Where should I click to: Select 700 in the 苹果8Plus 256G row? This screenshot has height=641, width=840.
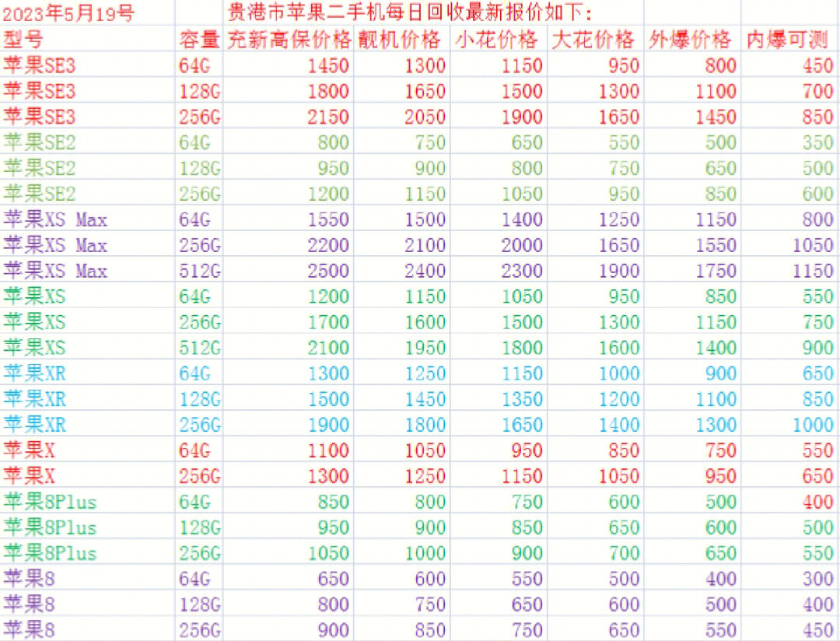click(x=624, y=552)
